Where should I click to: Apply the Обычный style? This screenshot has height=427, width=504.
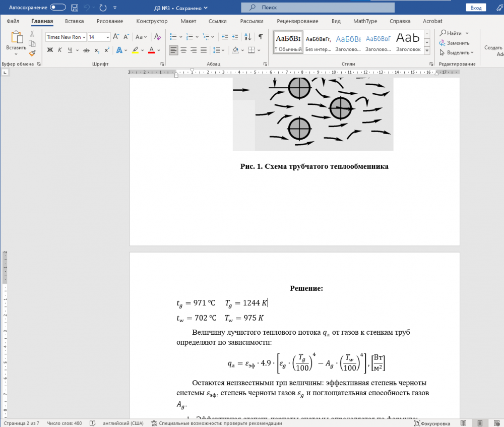click(x=288, y=42)
